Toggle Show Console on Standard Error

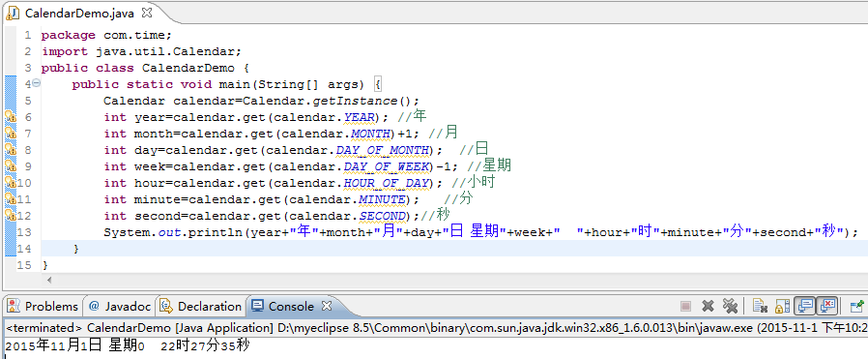tap(827, 306)
